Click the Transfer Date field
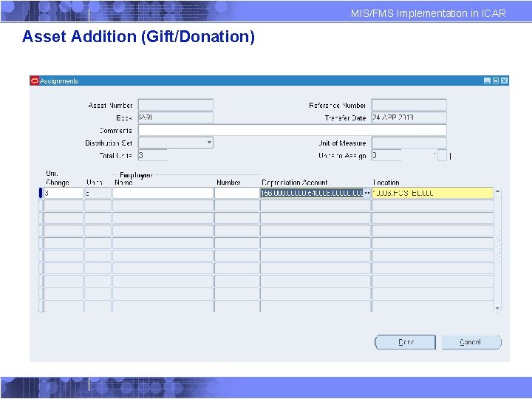This screenshot has width=532, height=399. [x=409, y=117]
